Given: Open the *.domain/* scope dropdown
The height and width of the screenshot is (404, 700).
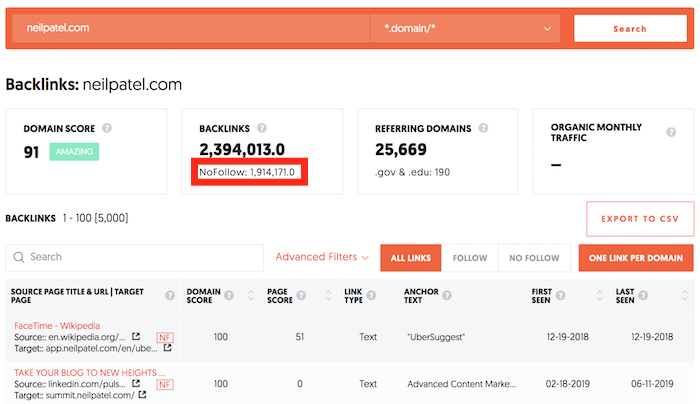Looking at the screenshot, I should pos(465,29).
